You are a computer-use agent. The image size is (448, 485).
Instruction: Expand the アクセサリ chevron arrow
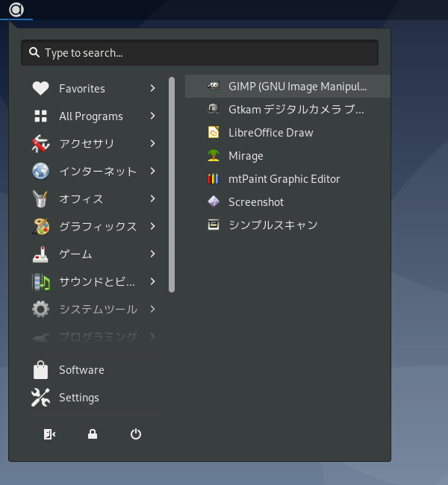coord(152,143)
